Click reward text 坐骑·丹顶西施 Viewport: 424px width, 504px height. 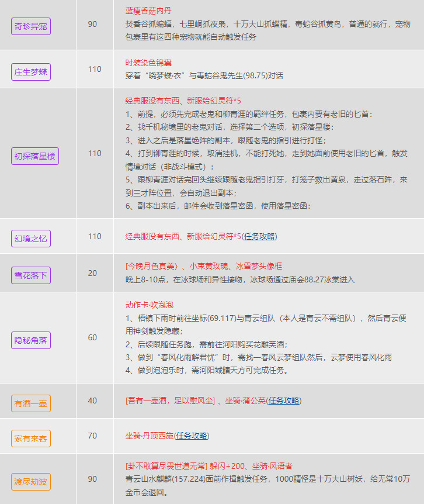coord(150,436)
